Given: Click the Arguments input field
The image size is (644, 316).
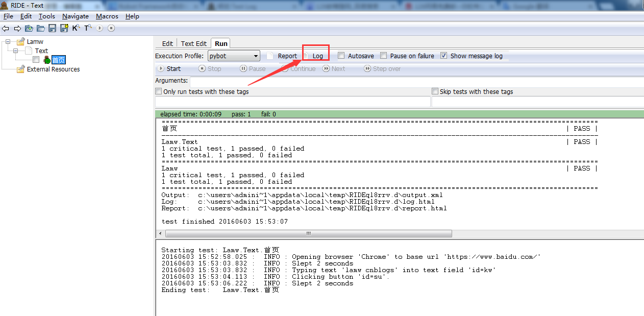Looking at the screenshot, I should [417, 81].
